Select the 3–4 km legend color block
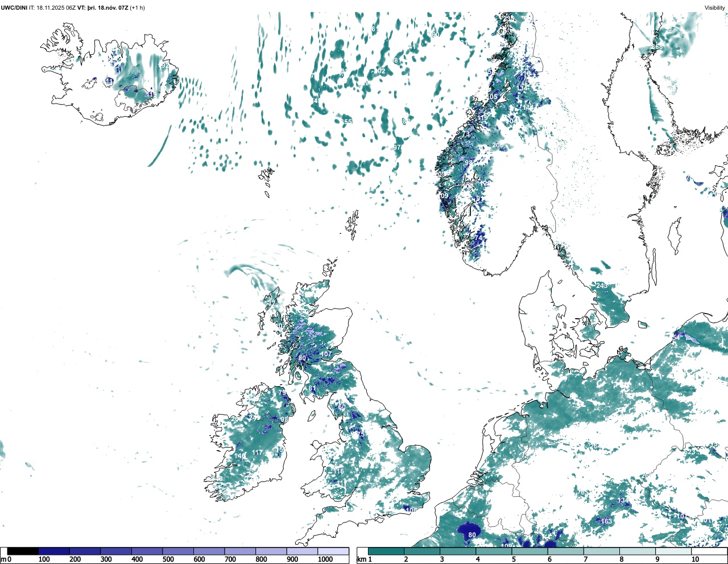Viewport: 728px width, 564px height. [x=458, y=551]
